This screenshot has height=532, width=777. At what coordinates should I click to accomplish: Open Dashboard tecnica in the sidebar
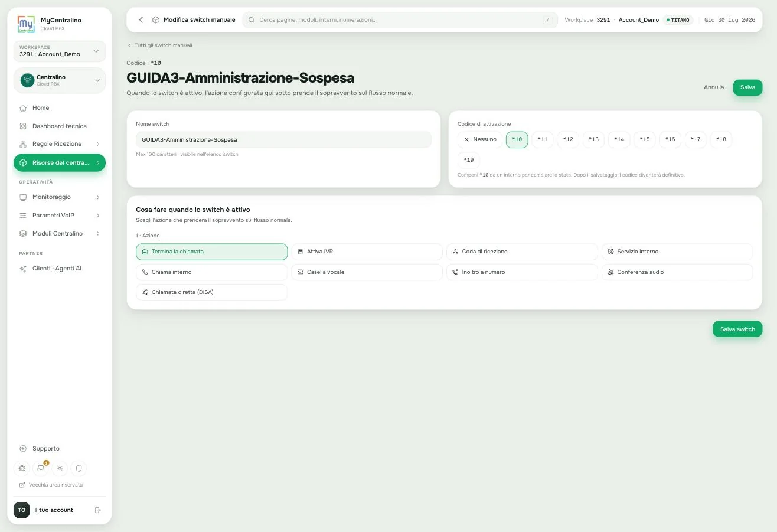click(60, 126)
